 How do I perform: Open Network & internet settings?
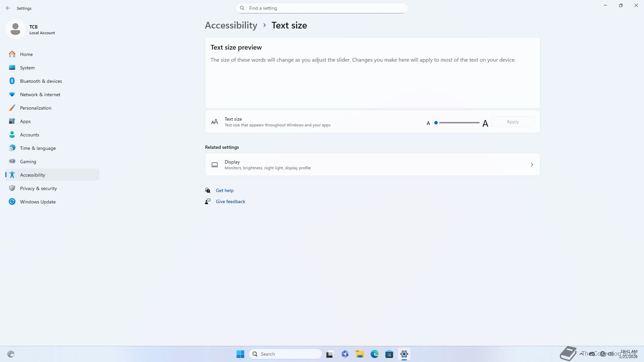pyautogui.click(x=40, y=95)
